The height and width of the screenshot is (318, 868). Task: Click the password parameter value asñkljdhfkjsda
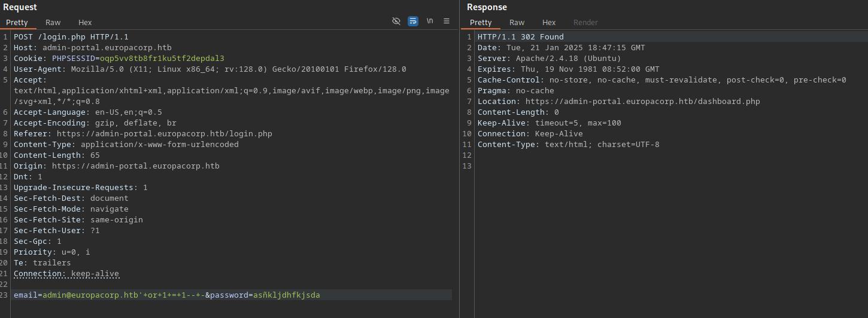tap(287, 295)
